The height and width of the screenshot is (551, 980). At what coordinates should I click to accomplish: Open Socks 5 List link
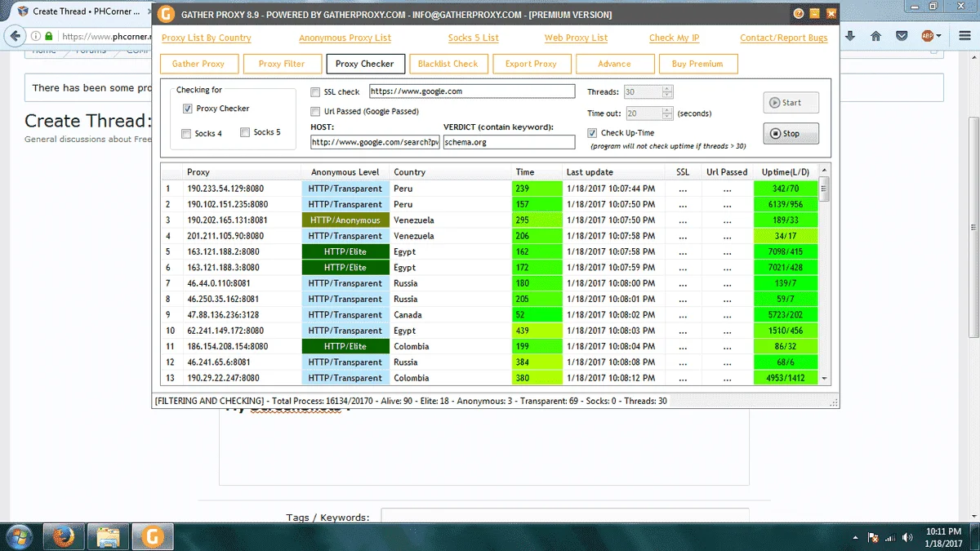click(474, 38)
